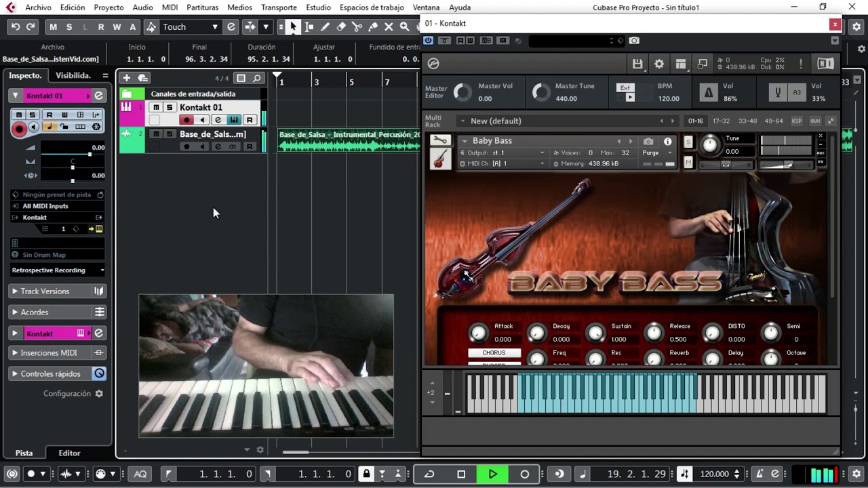The width and height of the screenshot is (868, 488).
Task: Select Kontakt rack page 33-48
Action: pos(747,121)
